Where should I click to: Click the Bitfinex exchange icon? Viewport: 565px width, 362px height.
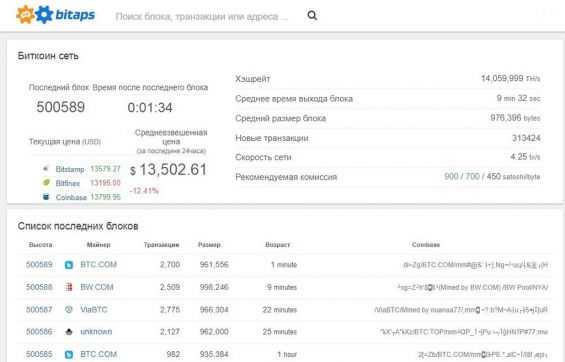pos(46,183)
